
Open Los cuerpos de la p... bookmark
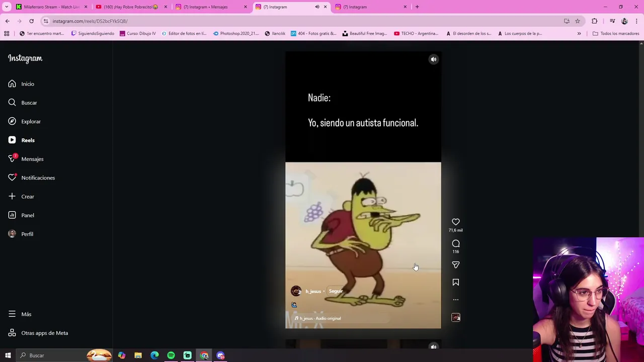coord(520,34)
